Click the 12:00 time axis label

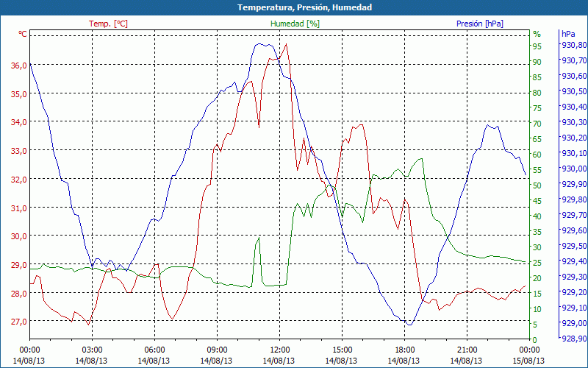coord(280,350)
